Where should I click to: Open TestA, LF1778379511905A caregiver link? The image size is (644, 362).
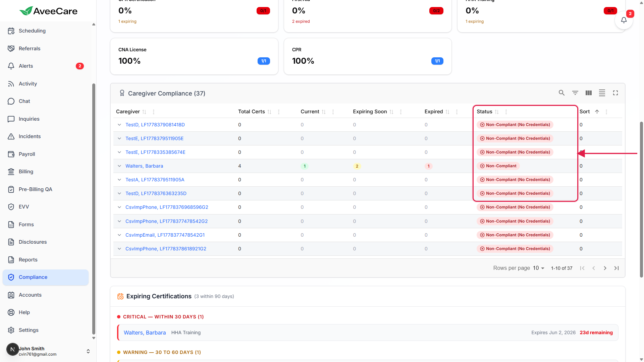pyautogui.click(x=155, y=180)
